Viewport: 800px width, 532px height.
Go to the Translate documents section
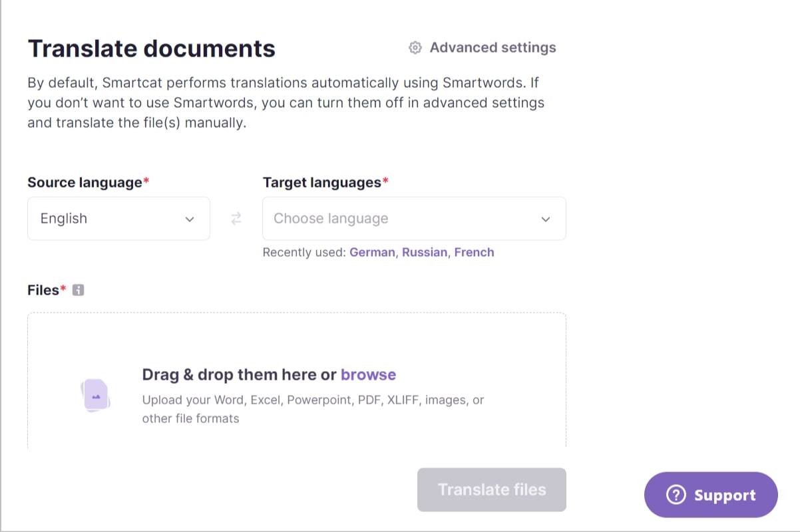(151, 47)
